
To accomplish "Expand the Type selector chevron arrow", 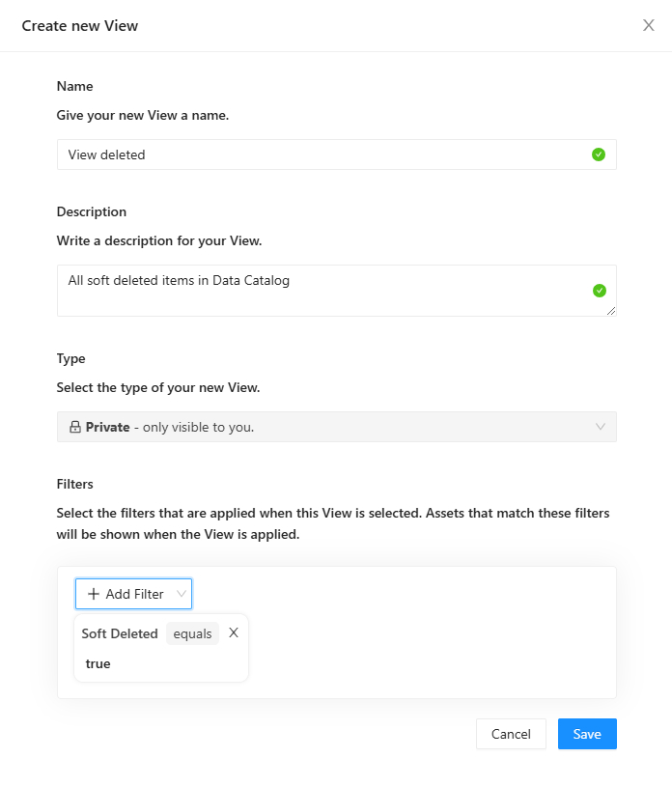I will tap(601, 427).
